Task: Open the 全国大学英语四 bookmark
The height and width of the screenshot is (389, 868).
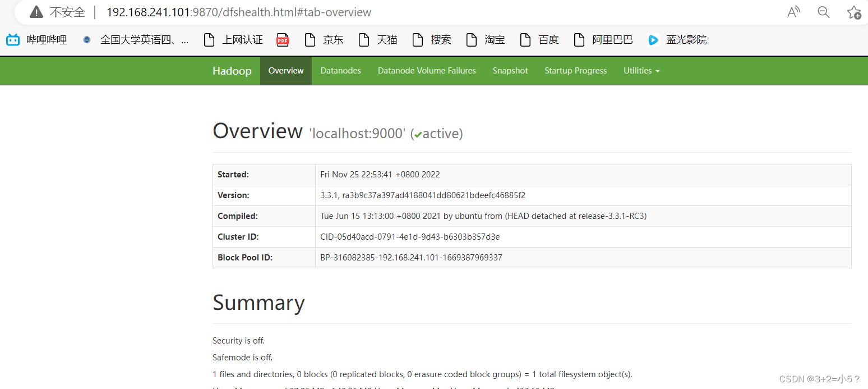Action: [136, 40]
